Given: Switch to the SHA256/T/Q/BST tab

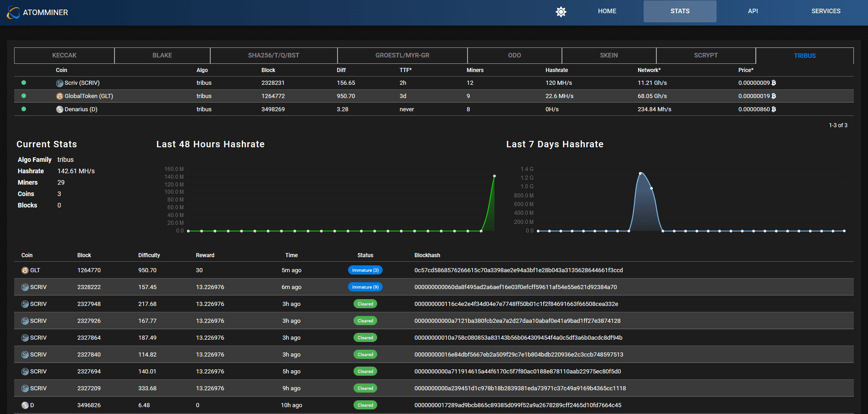Looking at the screenshot, I should (x=274, y=56).
